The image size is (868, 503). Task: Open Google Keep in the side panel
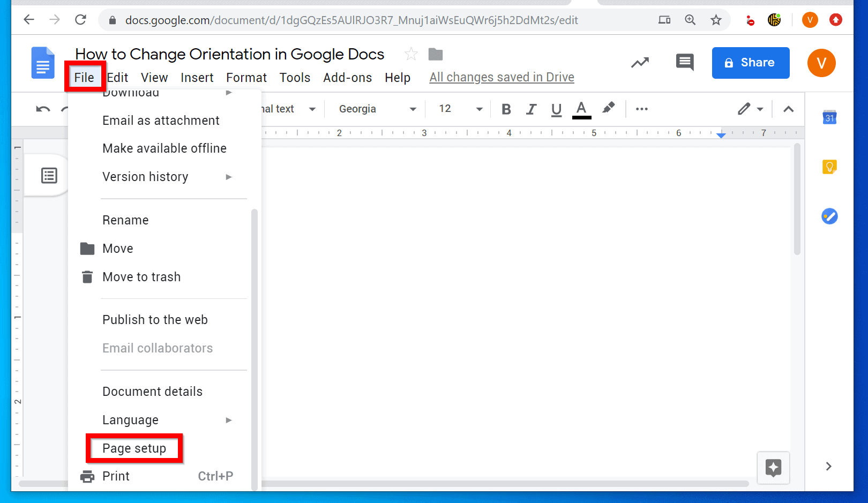click(829, 167)
